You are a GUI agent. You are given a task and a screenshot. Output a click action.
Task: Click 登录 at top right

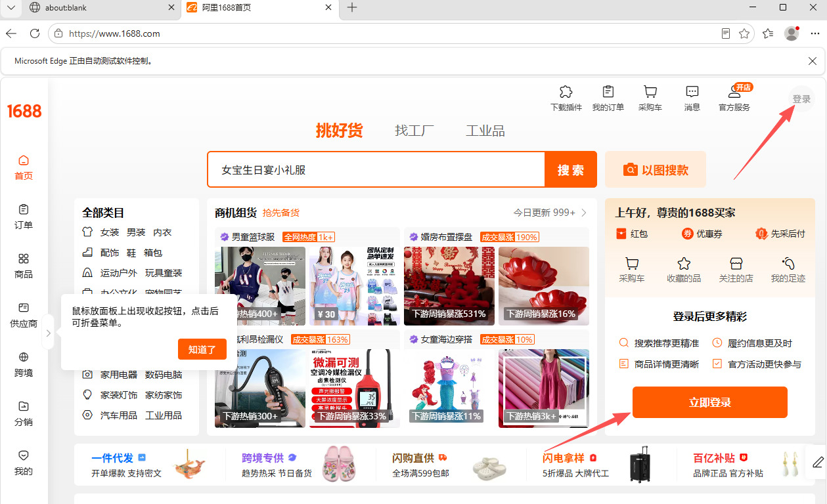(801, 99)
